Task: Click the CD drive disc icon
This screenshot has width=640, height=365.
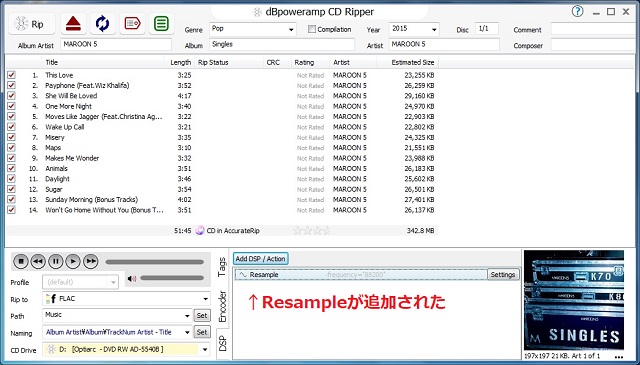Action: pos(51,349)
